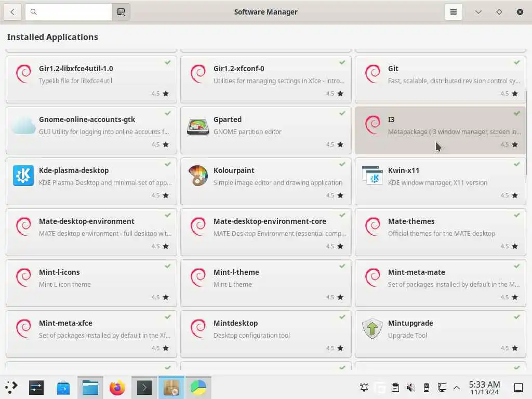Click the Gparted disk icon
The height and width of the screenshot is (399, 532).
pos(198,126)
